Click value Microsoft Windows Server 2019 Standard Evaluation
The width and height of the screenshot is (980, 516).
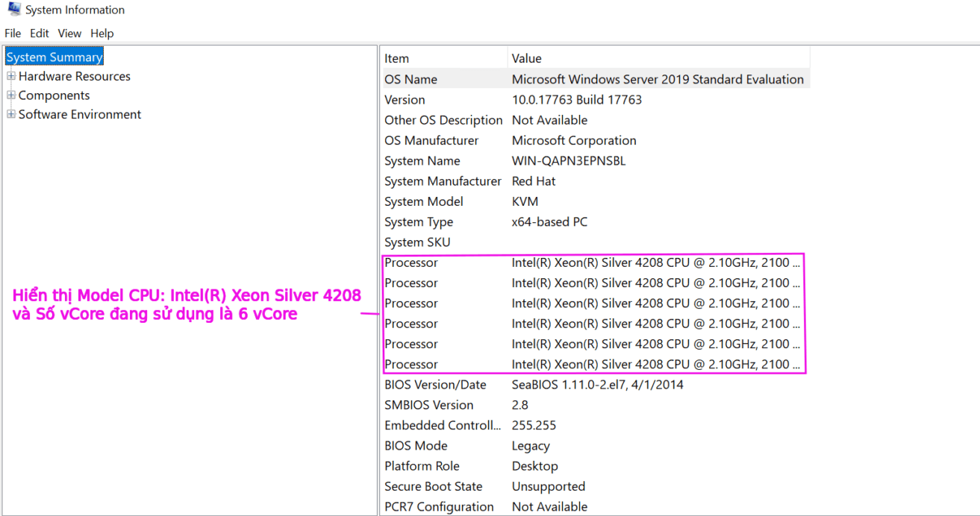(658, 79)
